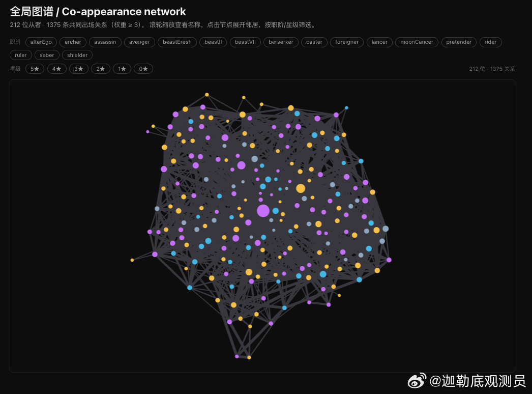532x394 pixels.
Task: Toggle the archer class filter
Action: tap(73, 42)
